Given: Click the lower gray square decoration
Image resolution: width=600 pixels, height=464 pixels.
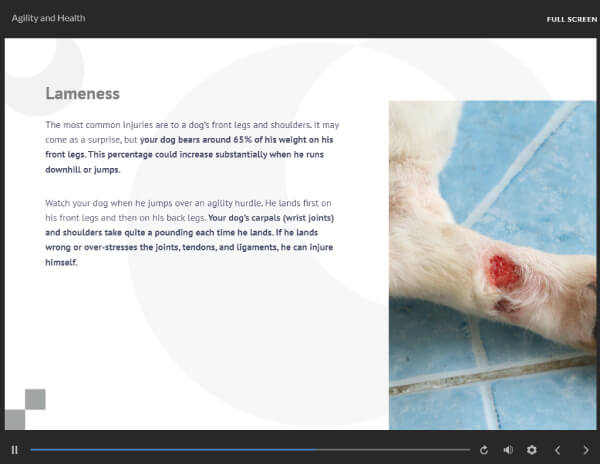Looking at the screenshot, I should pos(15,420).
